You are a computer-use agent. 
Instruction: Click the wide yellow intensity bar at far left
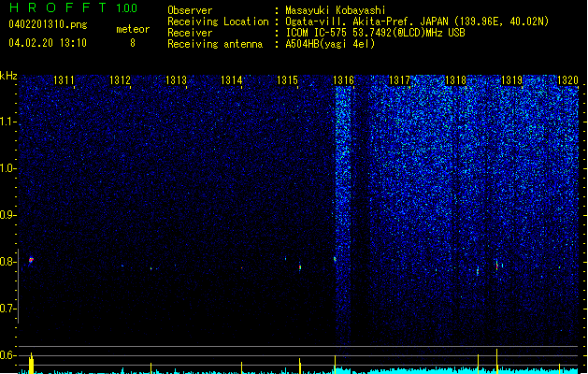coord(32,364)
